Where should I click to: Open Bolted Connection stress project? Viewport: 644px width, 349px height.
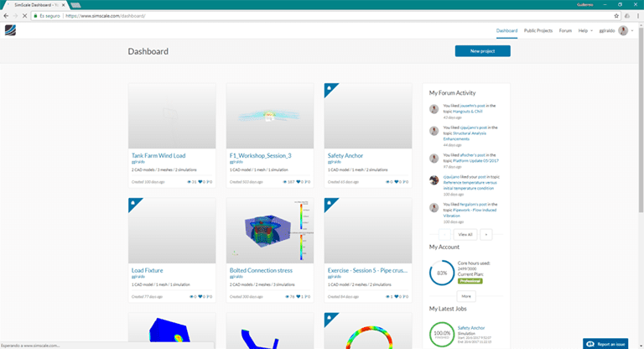(x=261, y=270)
